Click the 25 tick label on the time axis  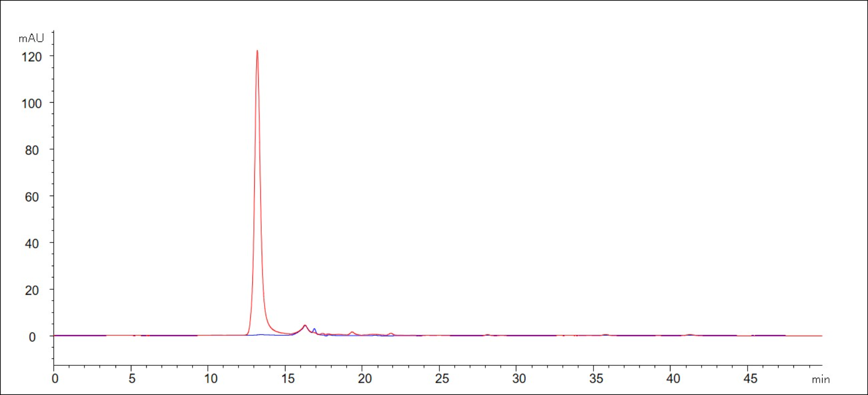coord(442,379)
